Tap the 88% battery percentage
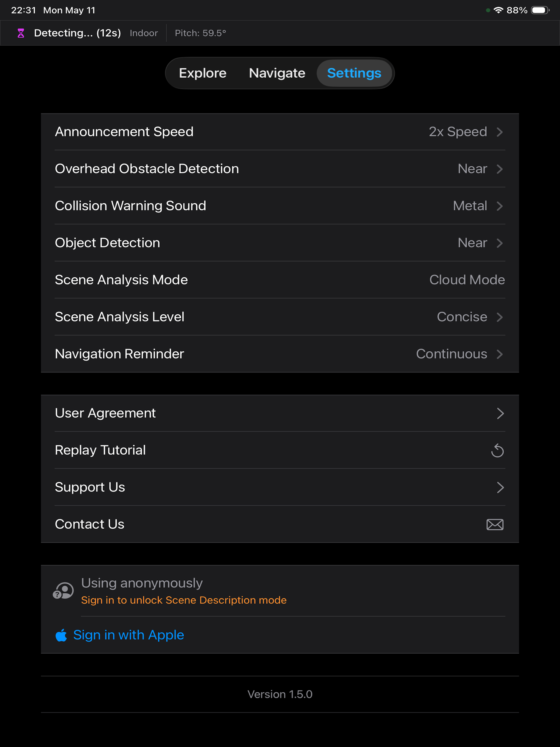Image resolution: width=560 pixels, height=747 pixels. (x=517, y=10)
